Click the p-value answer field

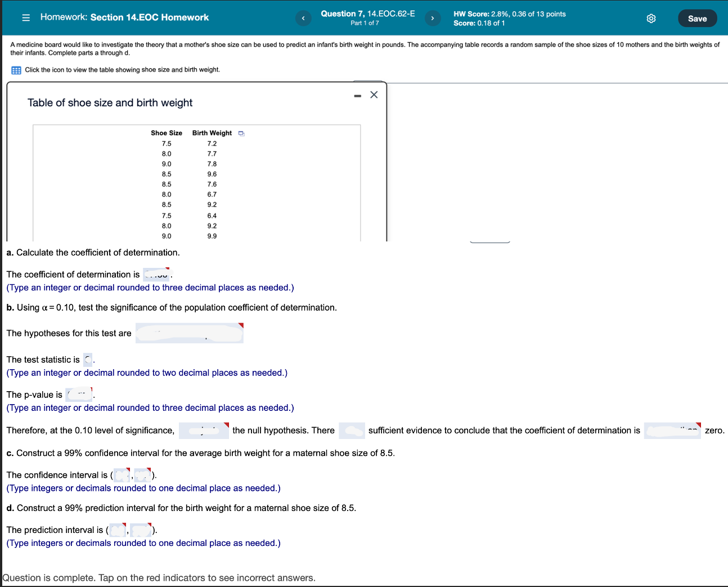[78, 394]
